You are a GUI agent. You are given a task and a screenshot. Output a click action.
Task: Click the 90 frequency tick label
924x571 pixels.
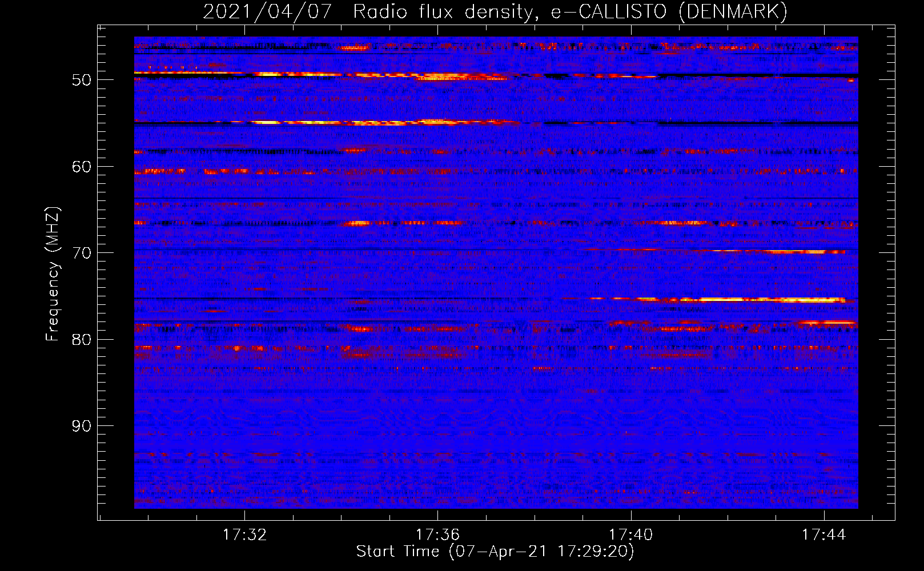[x=82, y=426]
